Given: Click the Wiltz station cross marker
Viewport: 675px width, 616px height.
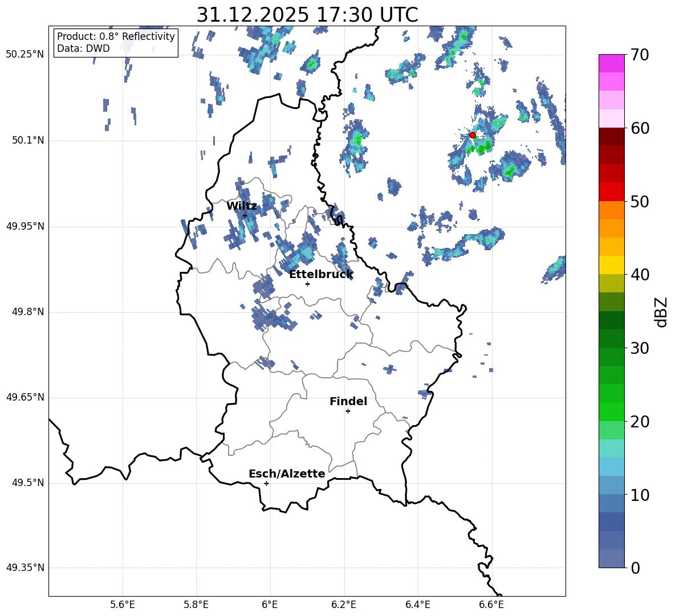Looking at the screenshot, I should pyautogui.click(x=245, y=215).
